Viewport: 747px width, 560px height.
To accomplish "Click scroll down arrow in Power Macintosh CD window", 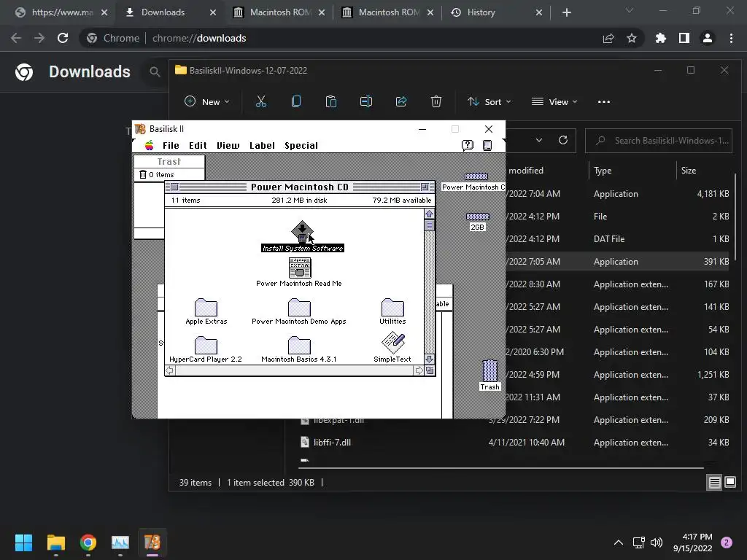I will click(429, 359).
